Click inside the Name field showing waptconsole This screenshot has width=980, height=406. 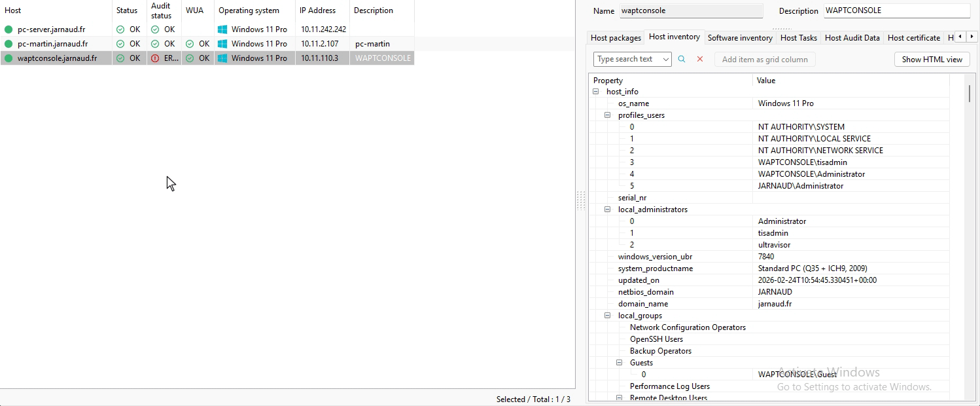tap(691, 10)
